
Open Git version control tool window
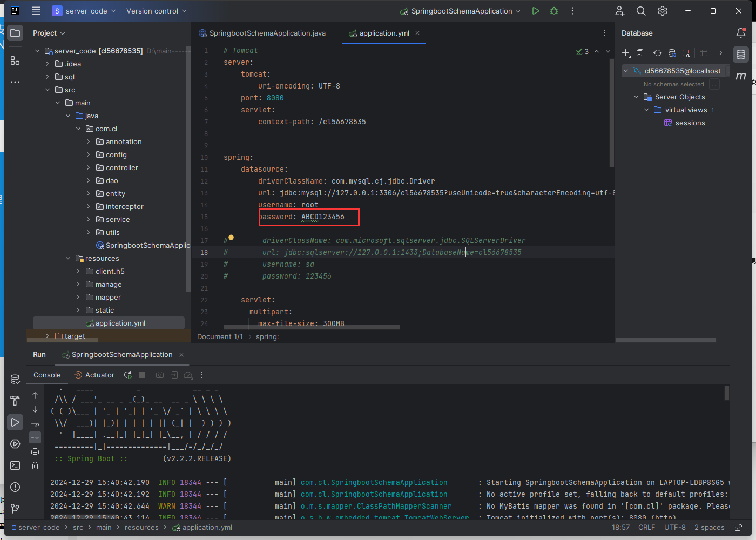15,509
